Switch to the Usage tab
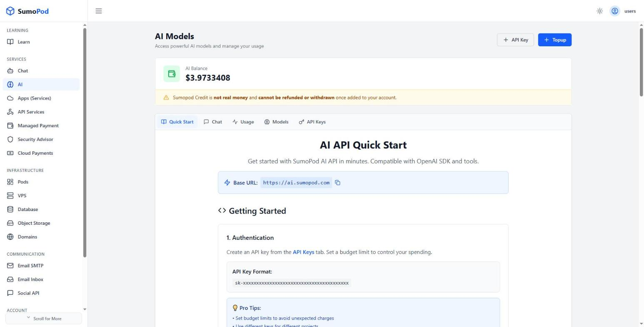This screenshot has height=327, width=644. (243, 122)
